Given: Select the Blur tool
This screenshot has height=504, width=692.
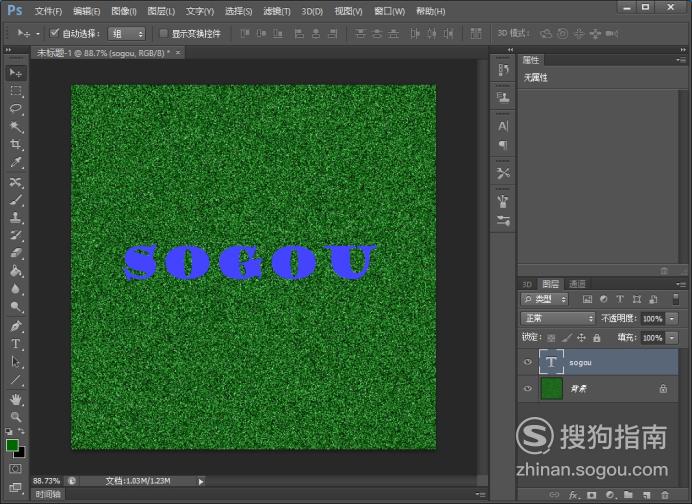Looking at the screenshot, I should pyautogui.click(x=16, y=289).
